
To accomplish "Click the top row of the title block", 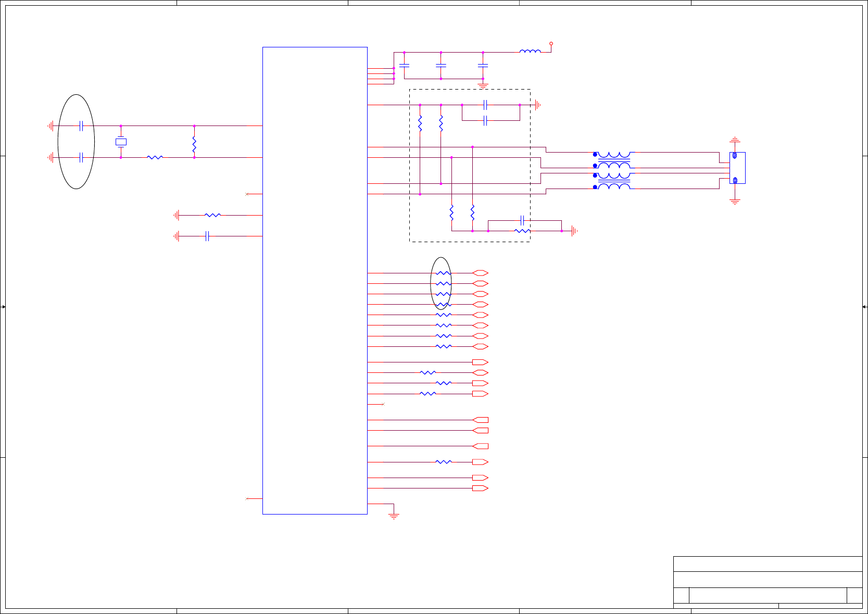I will (768, 564).
